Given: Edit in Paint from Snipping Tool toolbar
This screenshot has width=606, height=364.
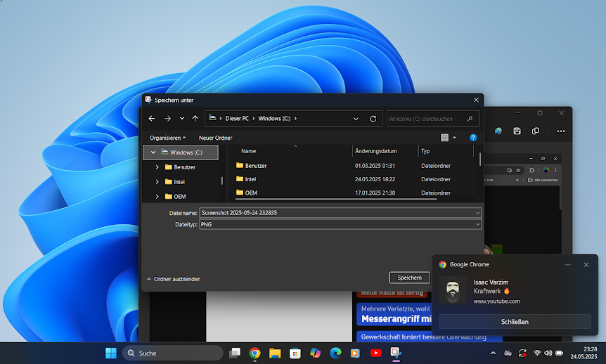Looking at the screenshot, I should pos(498,131).
